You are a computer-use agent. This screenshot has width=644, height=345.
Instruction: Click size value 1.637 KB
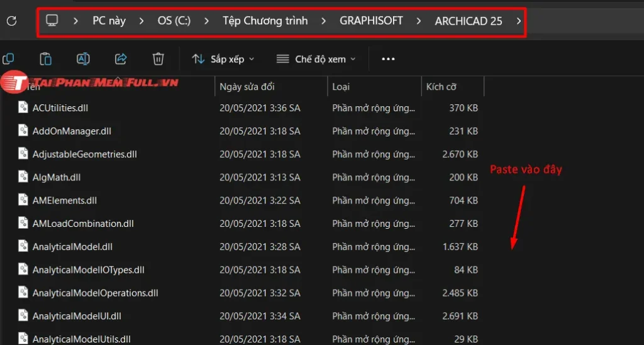(460, 246)
